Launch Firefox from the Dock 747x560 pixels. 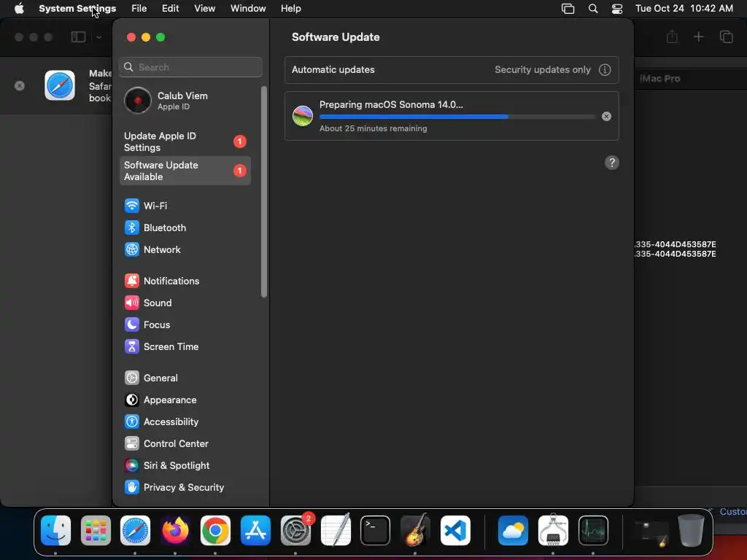175,531
